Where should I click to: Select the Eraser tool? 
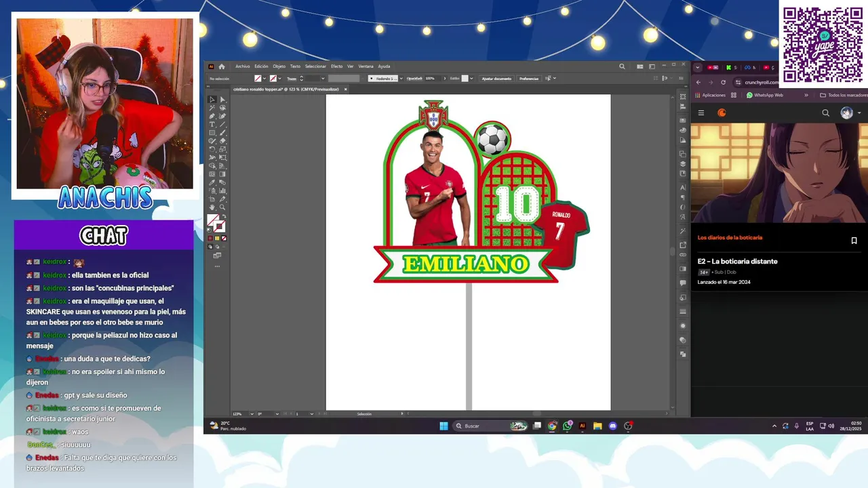pyautogui.click(x=222, y=141)
